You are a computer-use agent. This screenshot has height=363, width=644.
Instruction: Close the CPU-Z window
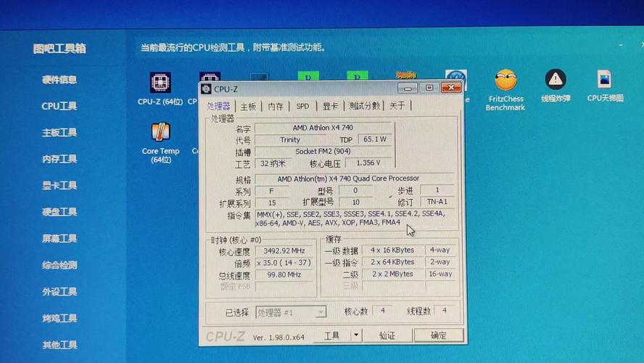coord(451,87)
